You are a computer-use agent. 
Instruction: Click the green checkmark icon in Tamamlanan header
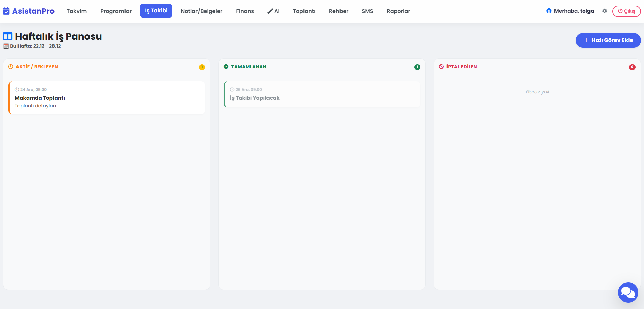[226, 67]
